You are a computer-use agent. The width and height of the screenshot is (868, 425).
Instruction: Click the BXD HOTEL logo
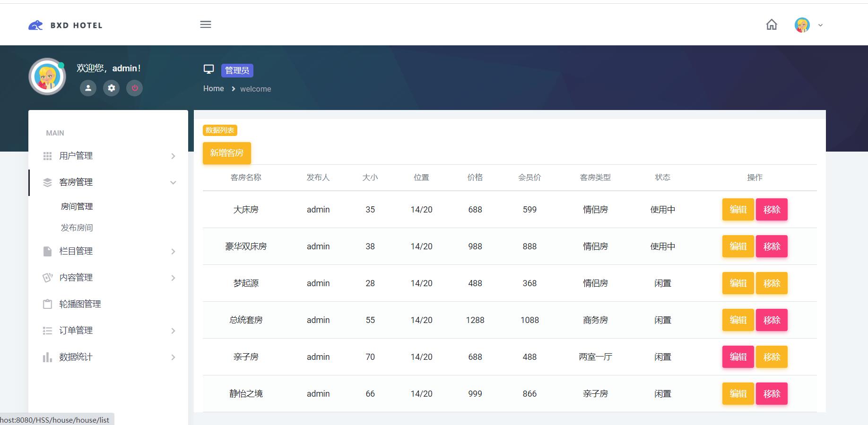[x=65, y=25]
